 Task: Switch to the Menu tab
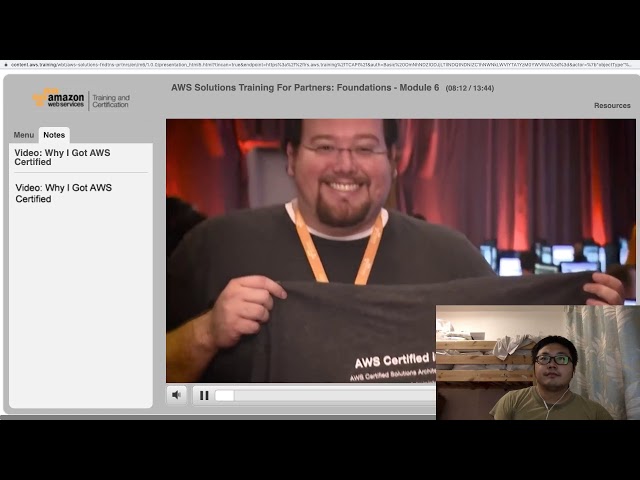pos(24,135)
